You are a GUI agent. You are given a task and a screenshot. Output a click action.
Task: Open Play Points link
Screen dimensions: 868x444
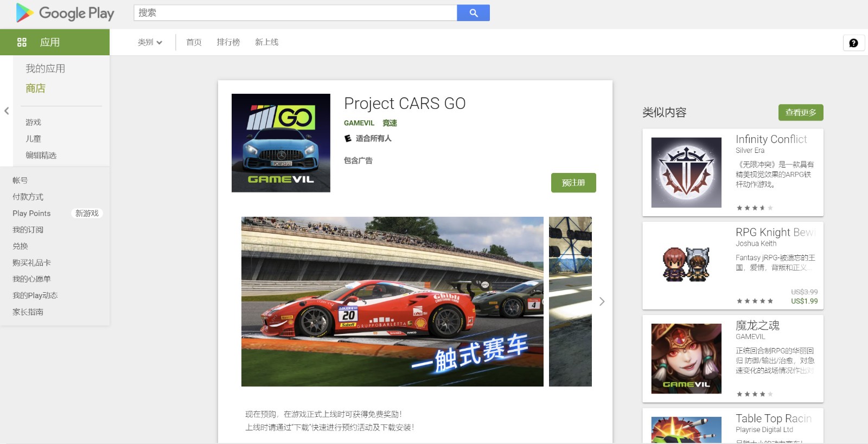pos(31,214)
